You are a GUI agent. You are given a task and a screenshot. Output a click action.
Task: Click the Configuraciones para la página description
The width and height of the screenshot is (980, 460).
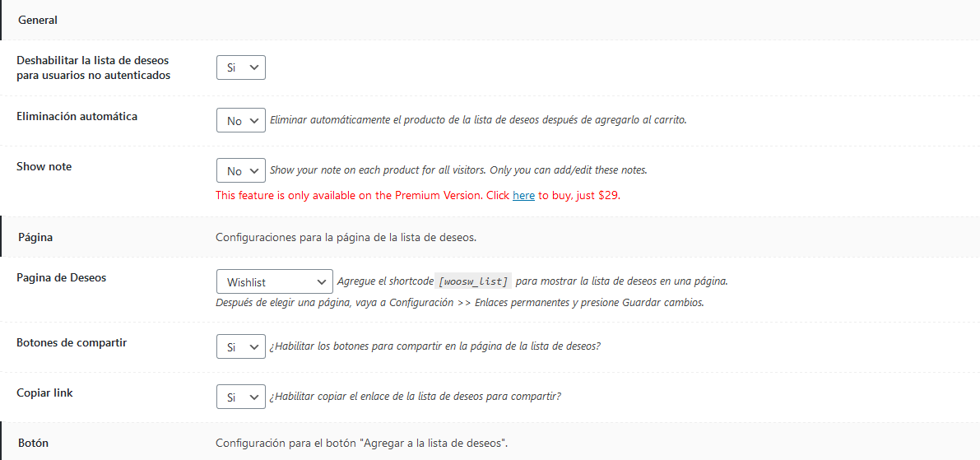pos(346,238)
